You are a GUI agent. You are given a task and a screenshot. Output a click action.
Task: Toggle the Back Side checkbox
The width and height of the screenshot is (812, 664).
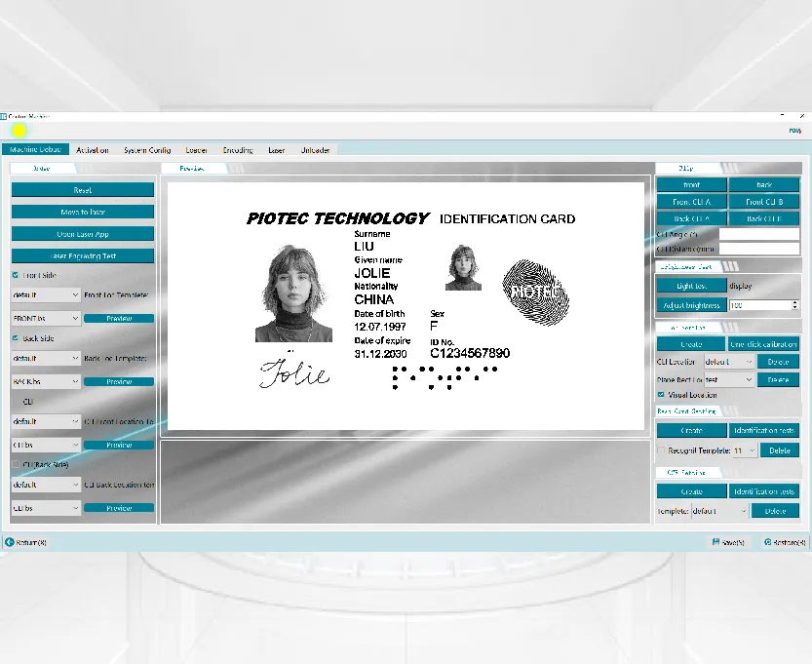pos(16,338)
